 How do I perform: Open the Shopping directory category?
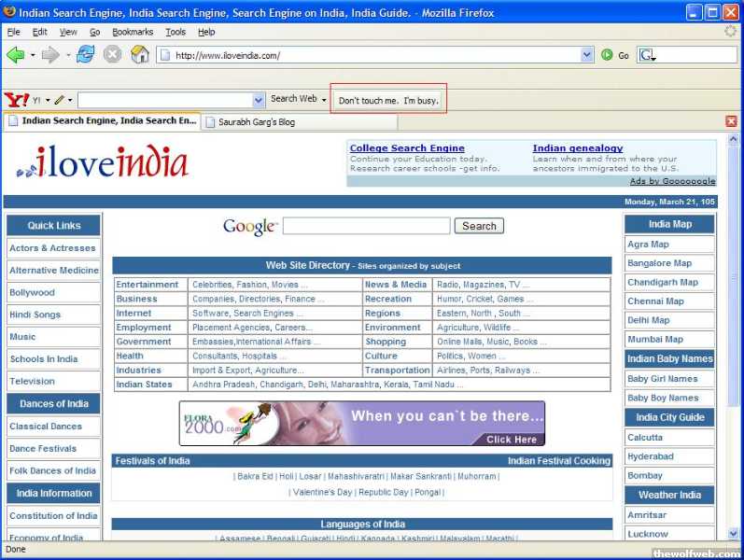(386, 342)
